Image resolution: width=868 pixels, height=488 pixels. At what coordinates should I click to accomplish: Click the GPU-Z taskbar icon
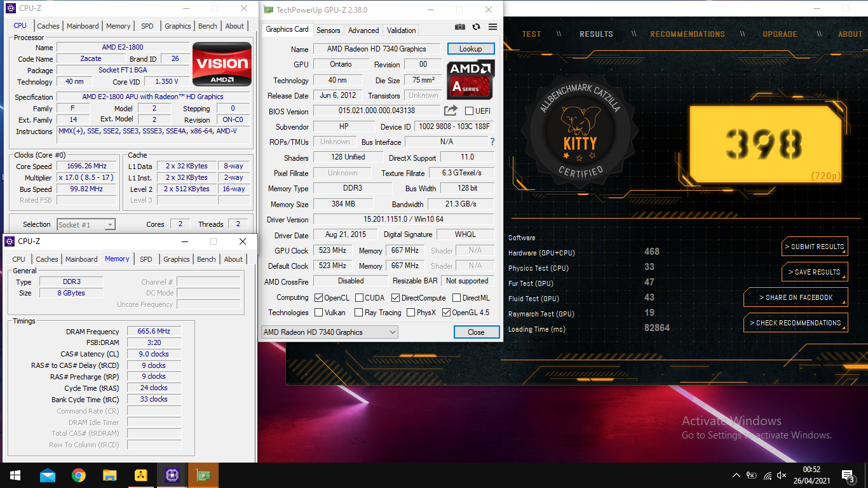tap(203, 475)
